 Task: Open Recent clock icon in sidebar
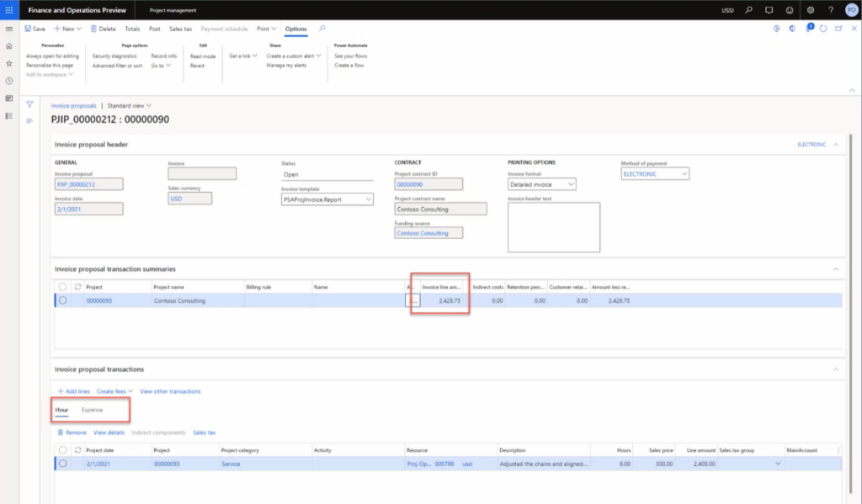click(x=9, y=81)
